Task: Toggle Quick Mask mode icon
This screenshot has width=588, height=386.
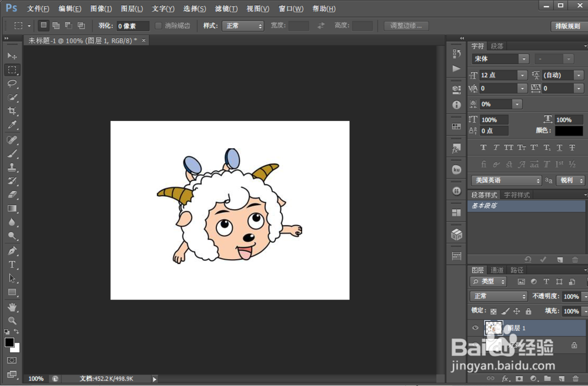Action: [x=12, y=360]
